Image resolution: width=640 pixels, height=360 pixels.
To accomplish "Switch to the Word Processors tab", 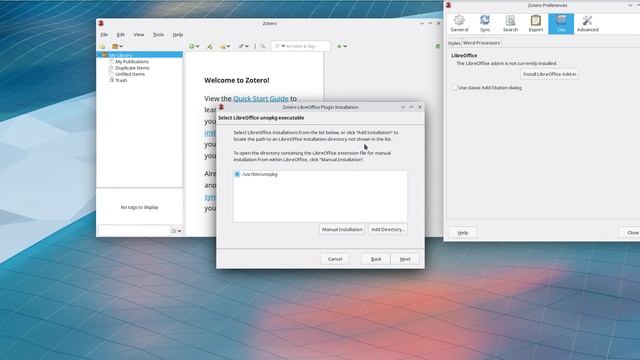I will pyautogui.click(x=481, y=42).
